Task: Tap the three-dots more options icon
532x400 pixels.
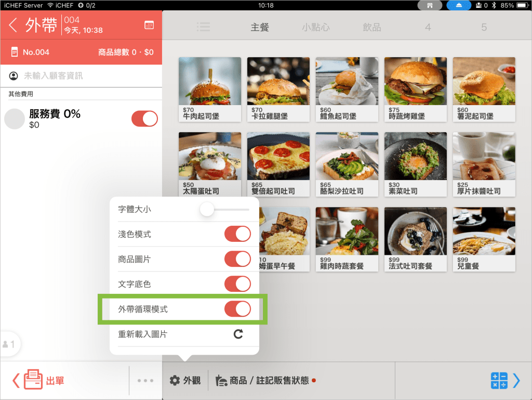Action: click(x=145, y=381)
